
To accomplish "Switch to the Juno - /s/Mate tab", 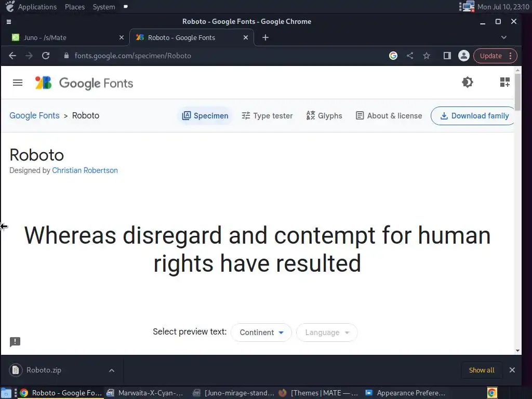I will pyautogui.click(x=64, y=37).
